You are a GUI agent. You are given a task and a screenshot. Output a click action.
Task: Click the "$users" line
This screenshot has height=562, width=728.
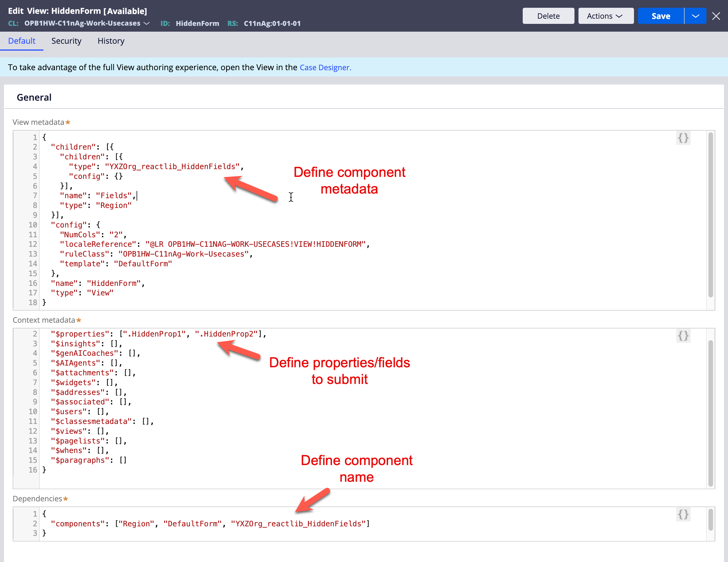coord(80,412)
